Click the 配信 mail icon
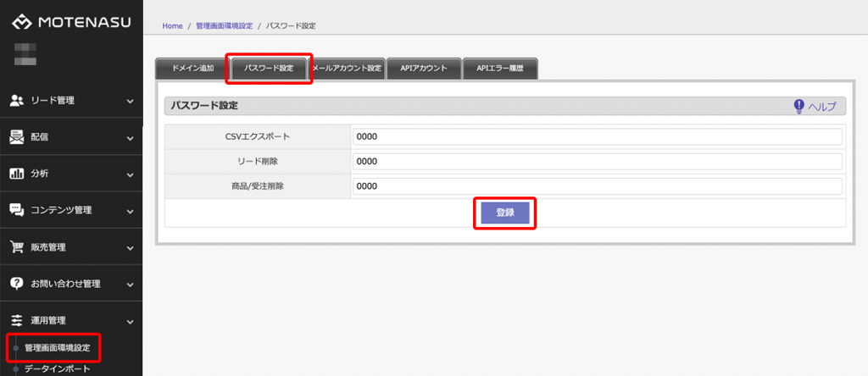Viewport: 868px width, 376px height. (x=16, y=137)
